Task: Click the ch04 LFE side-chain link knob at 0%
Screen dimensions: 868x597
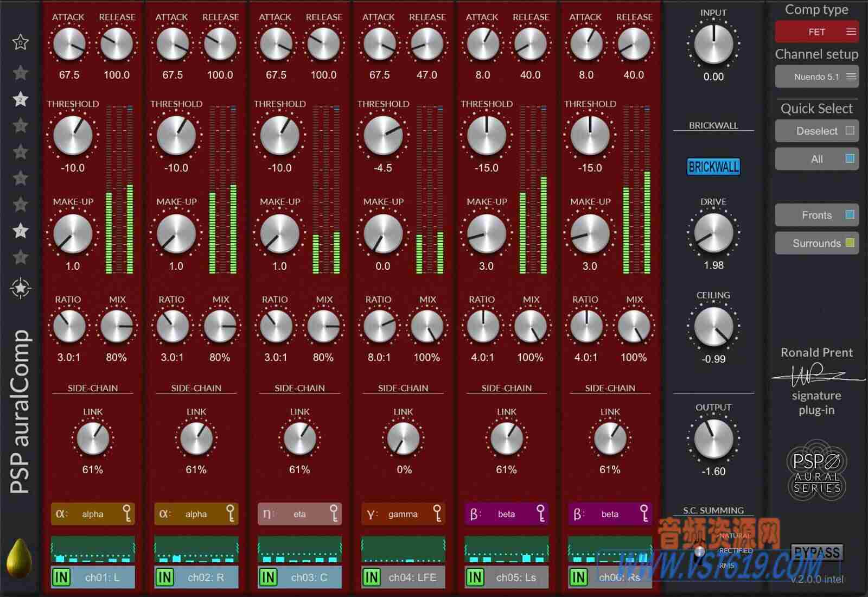Action: pos(403,439)
